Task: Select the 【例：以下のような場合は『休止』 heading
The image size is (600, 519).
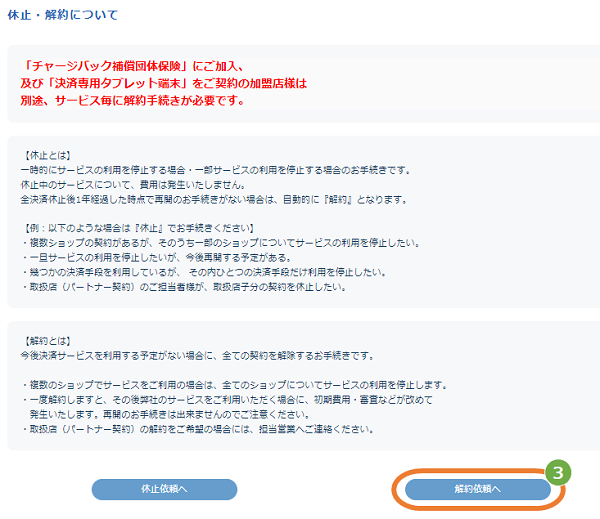Action: coord(139,228)
